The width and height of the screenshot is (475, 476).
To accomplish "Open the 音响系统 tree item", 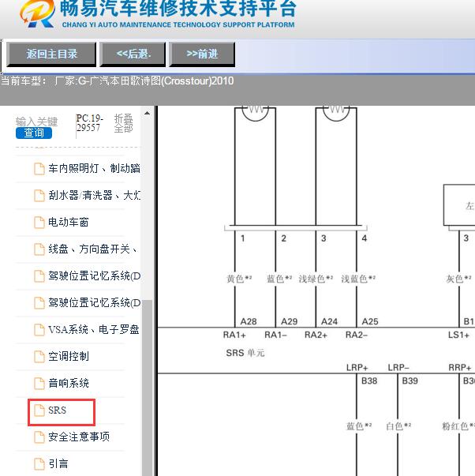I will 69,383.
